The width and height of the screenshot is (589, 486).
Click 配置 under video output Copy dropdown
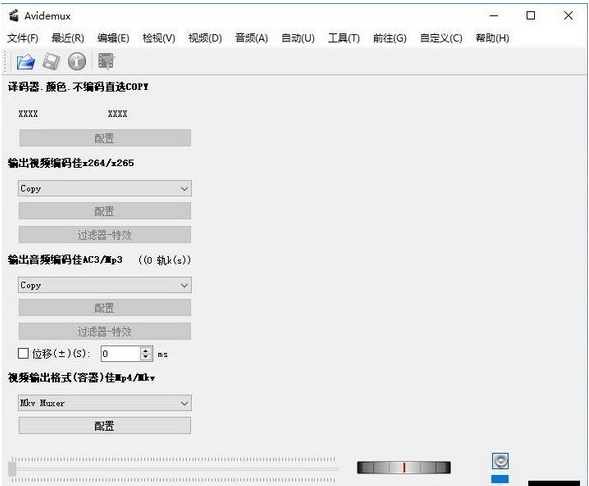[105, 211]
